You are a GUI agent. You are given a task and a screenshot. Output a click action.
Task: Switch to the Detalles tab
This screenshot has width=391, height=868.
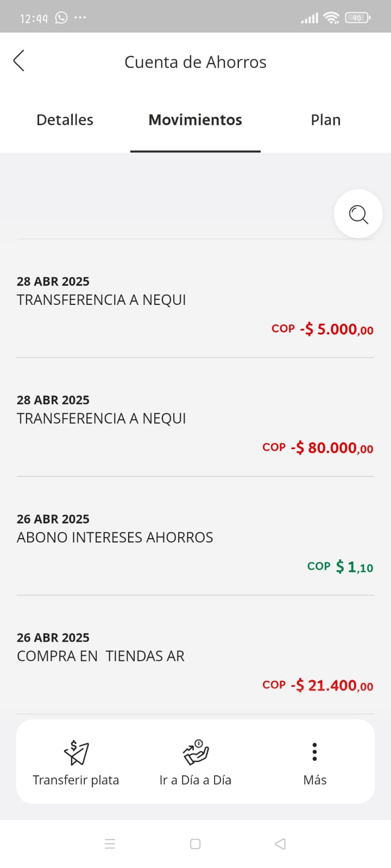pos(65,120)
